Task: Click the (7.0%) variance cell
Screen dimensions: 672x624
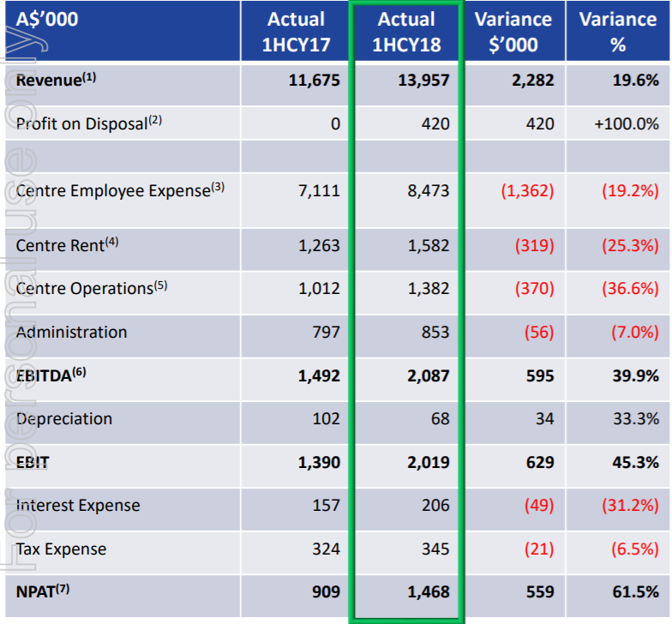Action: click(x=635, y=333)
